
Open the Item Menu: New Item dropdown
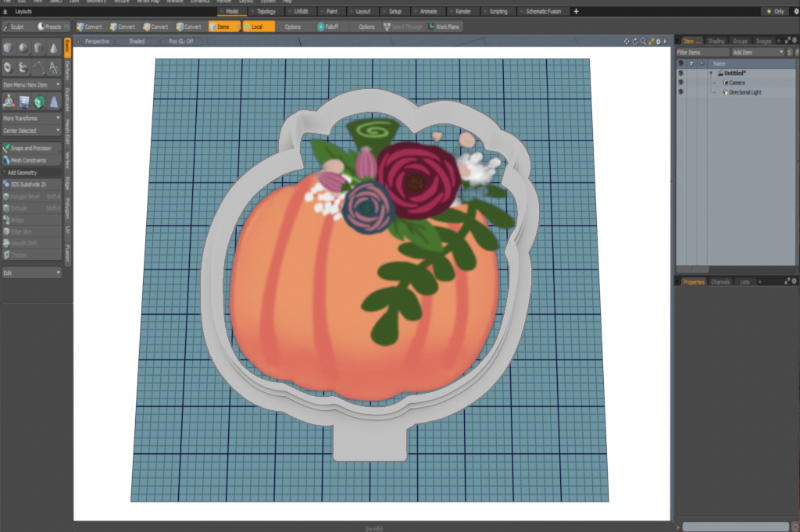28,83
